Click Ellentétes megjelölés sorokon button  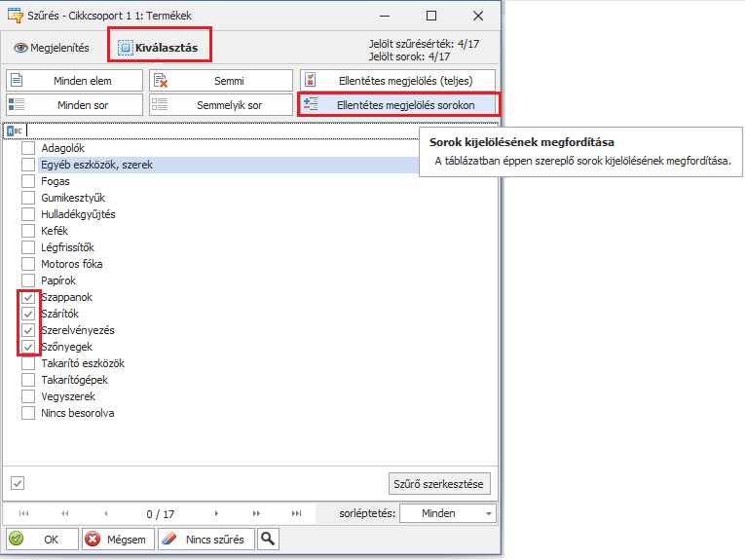point(397,104)
